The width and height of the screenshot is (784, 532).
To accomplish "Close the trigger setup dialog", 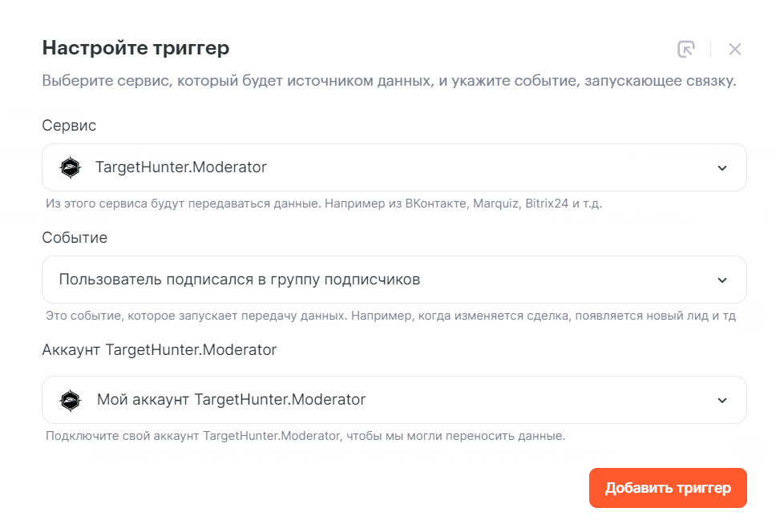I will [734, 49].
